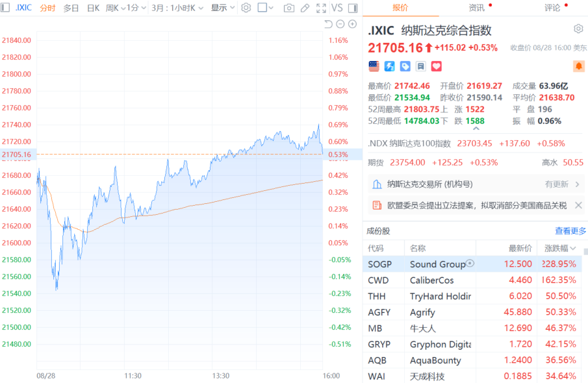
Task: Click the .IXIC symbol in toolbar
Action: (x=23, y=8)
